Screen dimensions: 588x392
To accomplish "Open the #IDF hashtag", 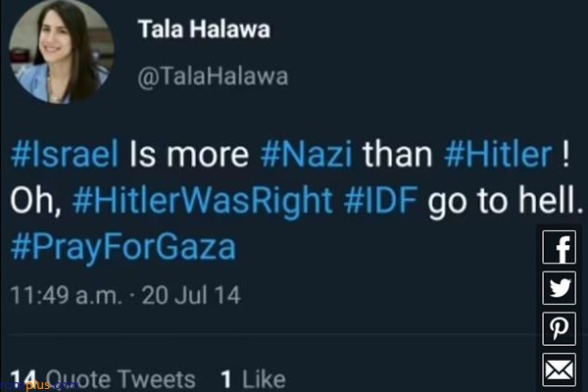I will pos(380,199).
